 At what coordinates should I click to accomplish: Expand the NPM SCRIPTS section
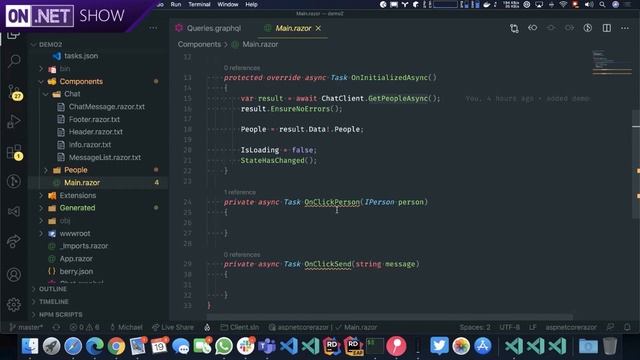click(x=60, y=315)
